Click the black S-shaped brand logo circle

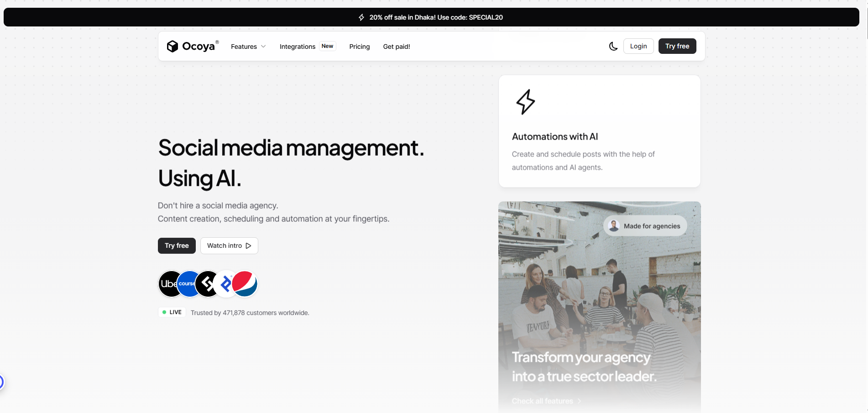click(x=206, y=283)
